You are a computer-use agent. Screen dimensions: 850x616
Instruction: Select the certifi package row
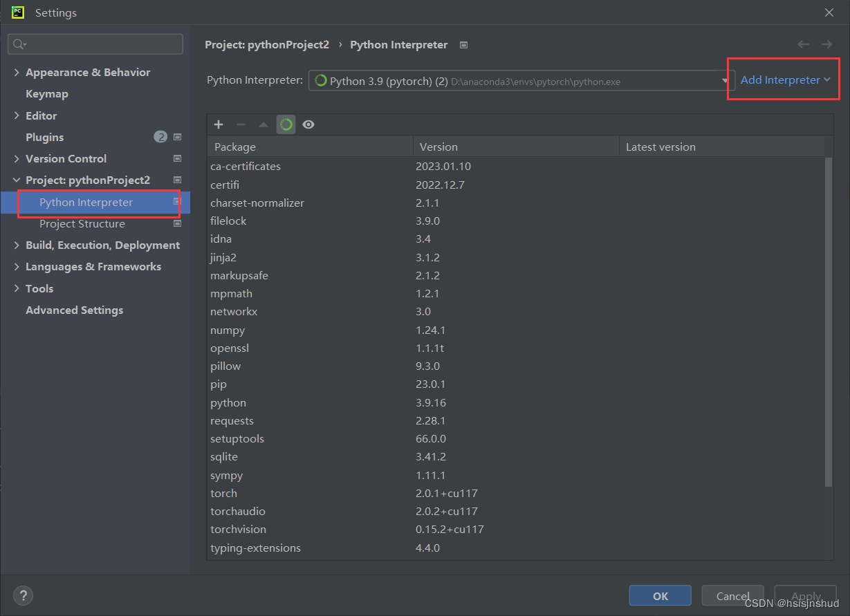point(516,185)
